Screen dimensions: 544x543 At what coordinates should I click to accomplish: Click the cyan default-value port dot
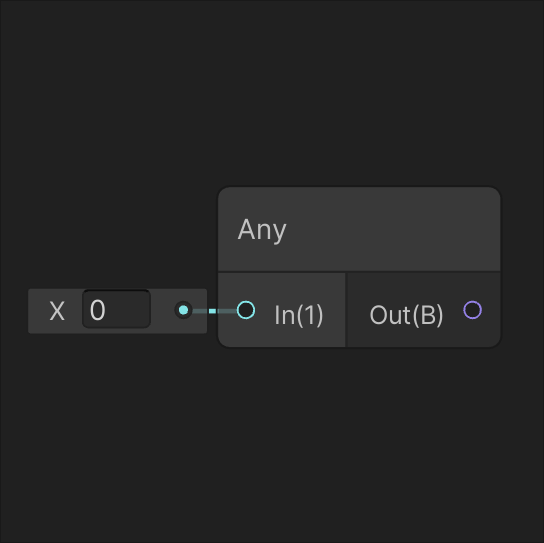coord(184,310)
